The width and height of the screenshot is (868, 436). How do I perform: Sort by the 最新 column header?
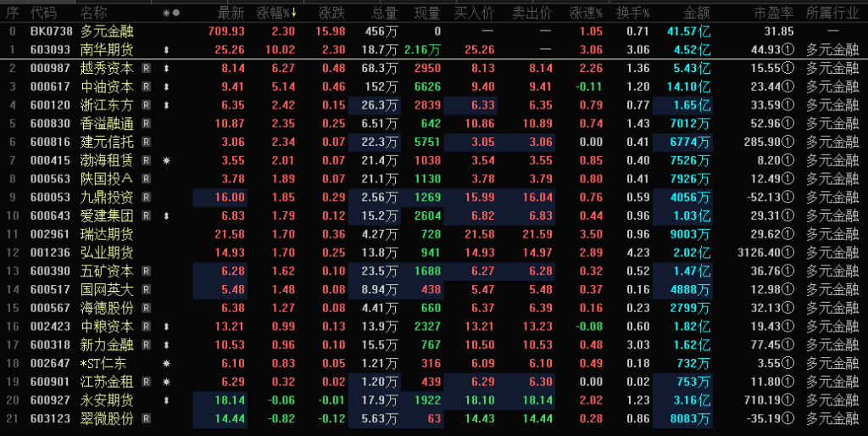click(x=231, y=13)
